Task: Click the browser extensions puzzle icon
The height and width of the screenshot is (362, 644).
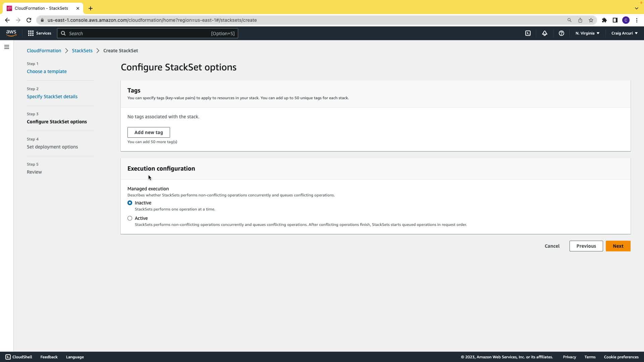Action: (604, 20)
